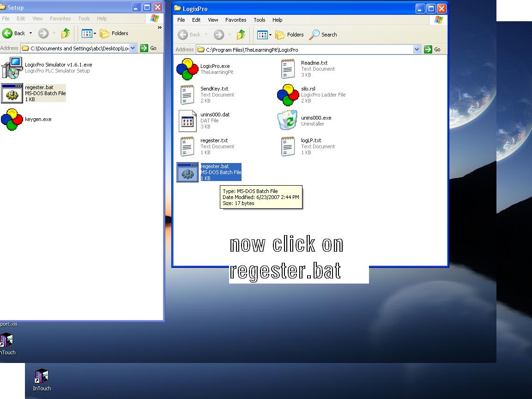
Task: Select the regester.txt file icon
Action: coord(187,146)
